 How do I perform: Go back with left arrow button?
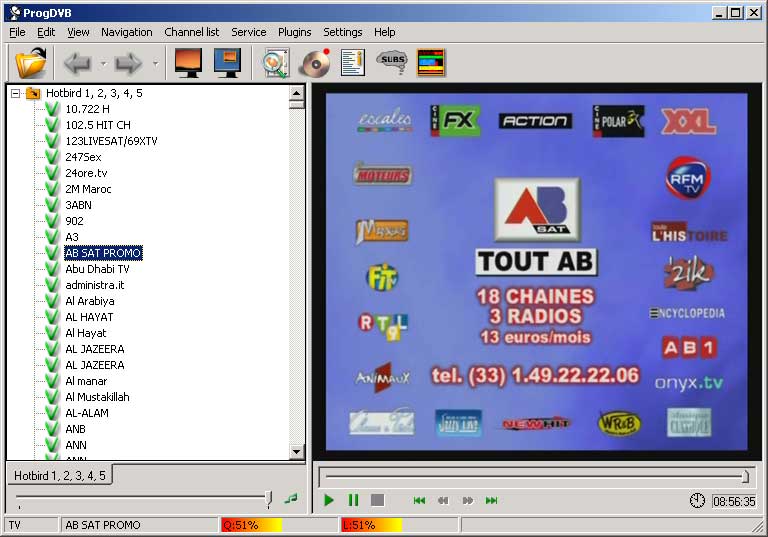click(x=77, y=63)
